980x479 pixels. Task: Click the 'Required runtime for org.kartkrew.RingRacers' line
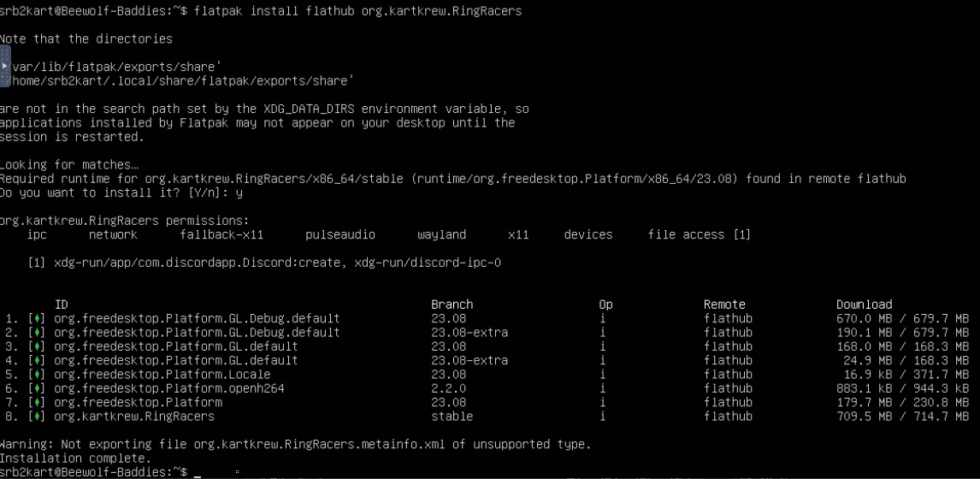[x=452, y=179]
